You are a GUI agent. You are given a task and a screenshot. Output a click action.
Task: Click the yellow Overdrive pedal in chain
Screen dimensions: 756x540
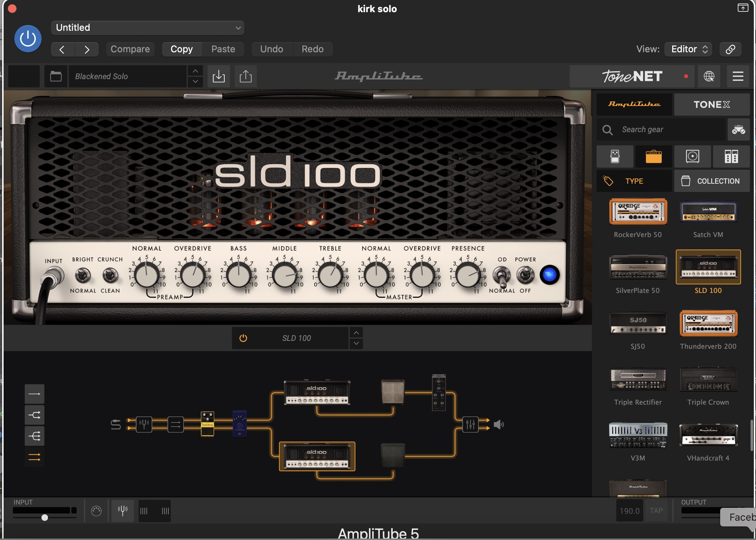[207, 424]
